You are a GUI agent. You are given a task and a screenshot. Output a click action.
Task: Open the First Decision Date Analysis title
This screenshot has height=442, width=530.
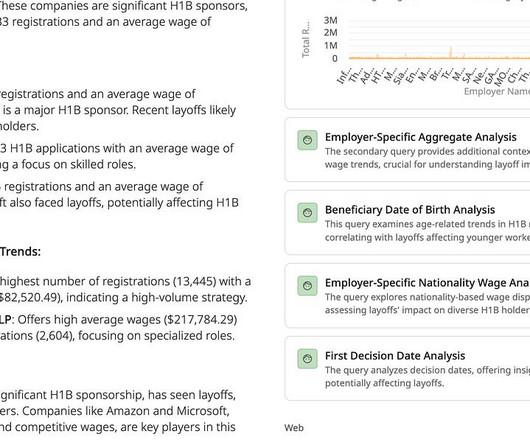(395, 356)
